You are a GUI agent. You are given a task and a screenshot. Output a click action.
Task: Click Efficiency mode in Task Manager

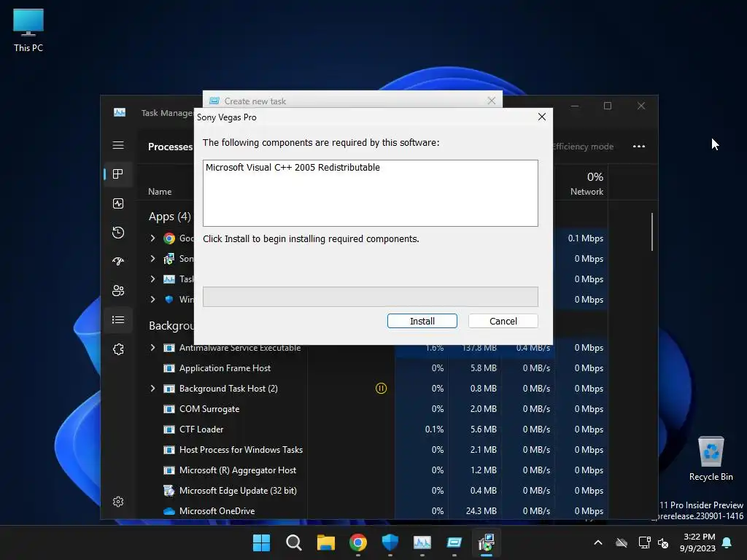583,147
